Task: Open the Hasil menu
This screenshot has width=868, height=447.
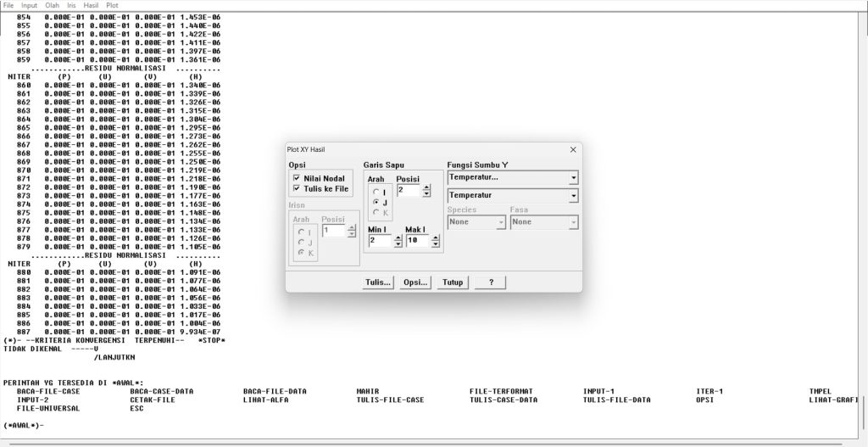Action: [x=90, y=5]
